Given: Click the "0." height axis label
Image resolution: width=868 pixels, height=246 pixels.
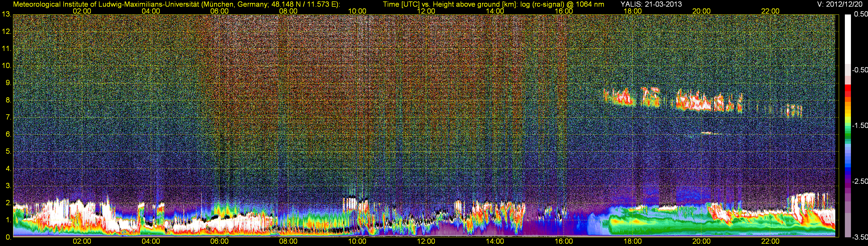Looking at the screenshot, I should [x=8, y=237].
